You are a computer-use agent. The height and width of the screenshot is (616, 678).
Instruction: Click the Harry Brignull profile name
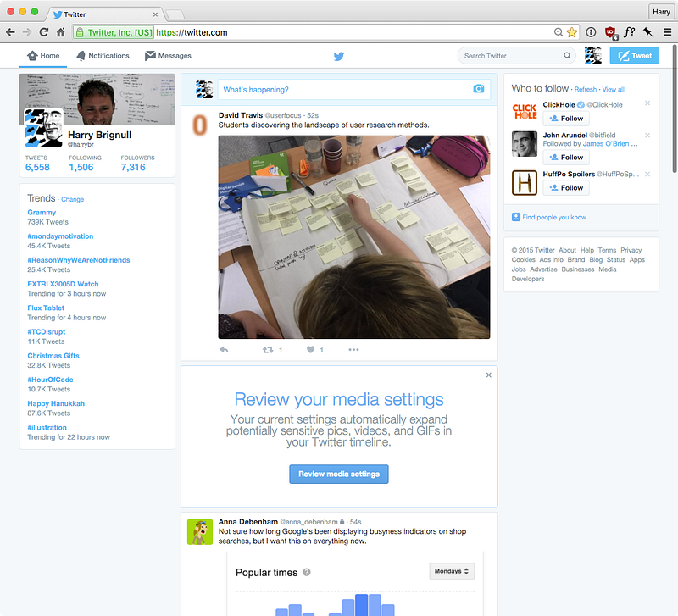pyautogui.click(x=99, y=135)
